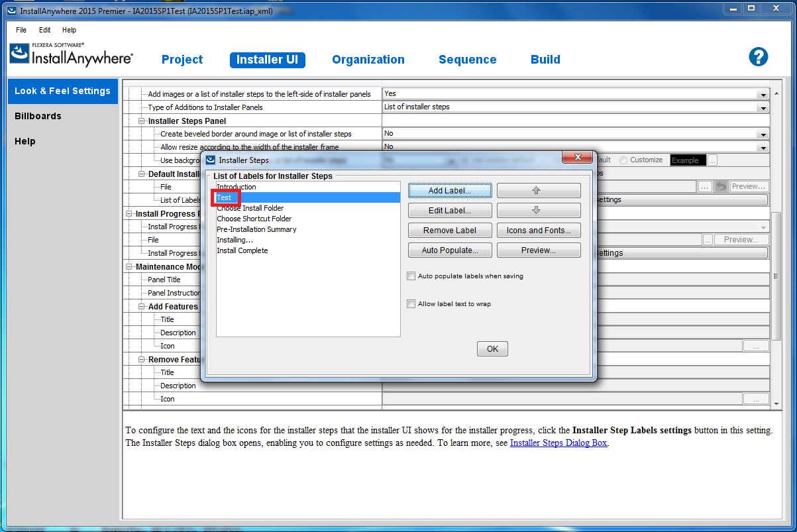Click the settings panel vertical scrollbar
The height and width of the screenshot is (532, 797).
pos(776,277)
